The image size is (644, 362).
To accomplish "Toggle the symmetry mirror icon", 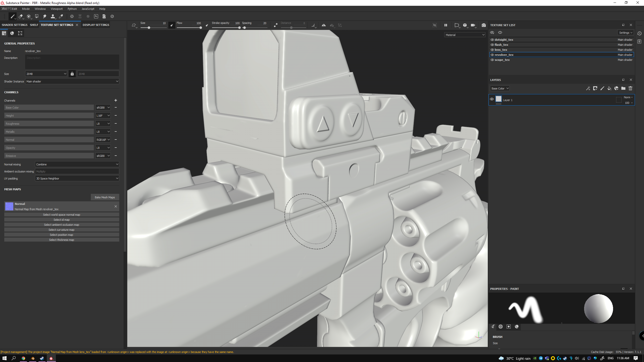I will click(324, 25).
